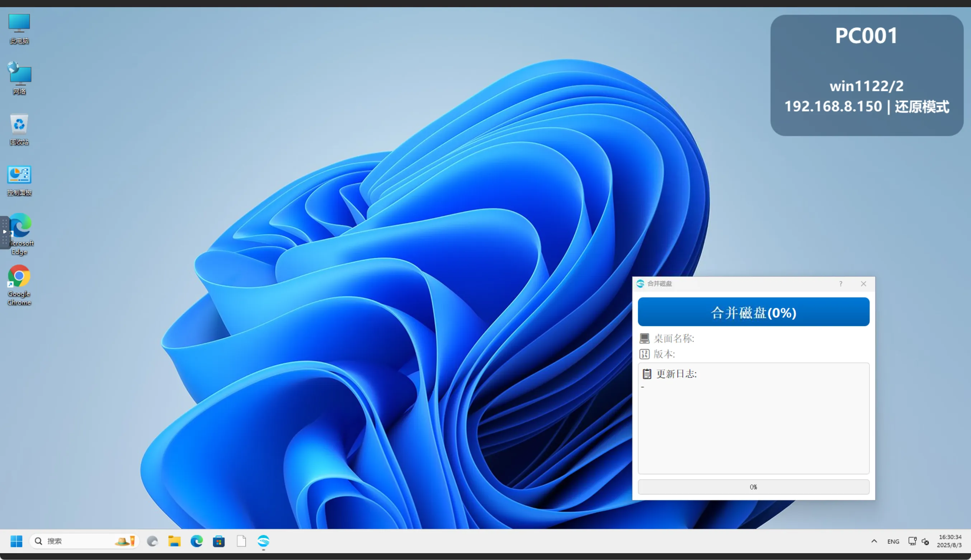
Task: Select the 控制面板 desktop icon
Action: tap(19, 180)
